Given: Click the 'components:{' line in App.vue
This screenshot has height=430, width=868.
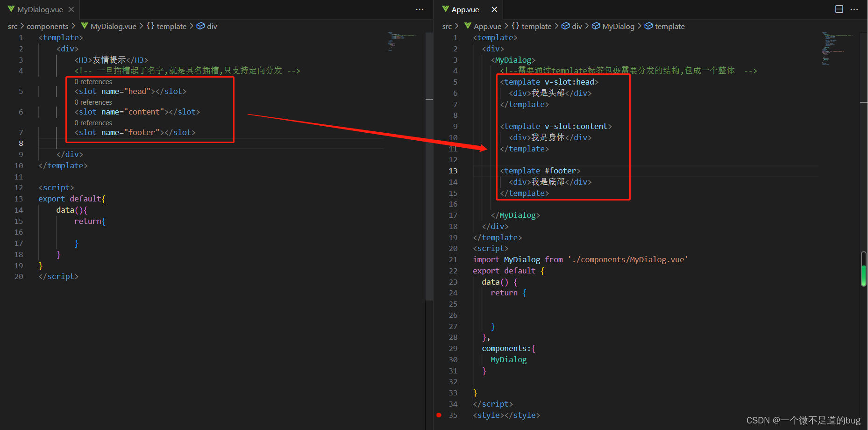Looking at the screenshot, I should 509,349.
